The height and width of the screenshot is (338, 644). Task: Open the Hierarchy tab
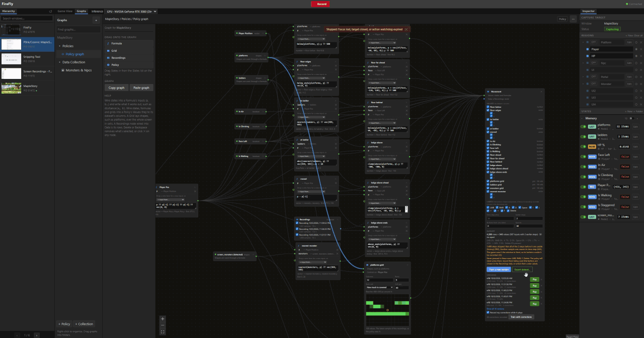(9, 11)
